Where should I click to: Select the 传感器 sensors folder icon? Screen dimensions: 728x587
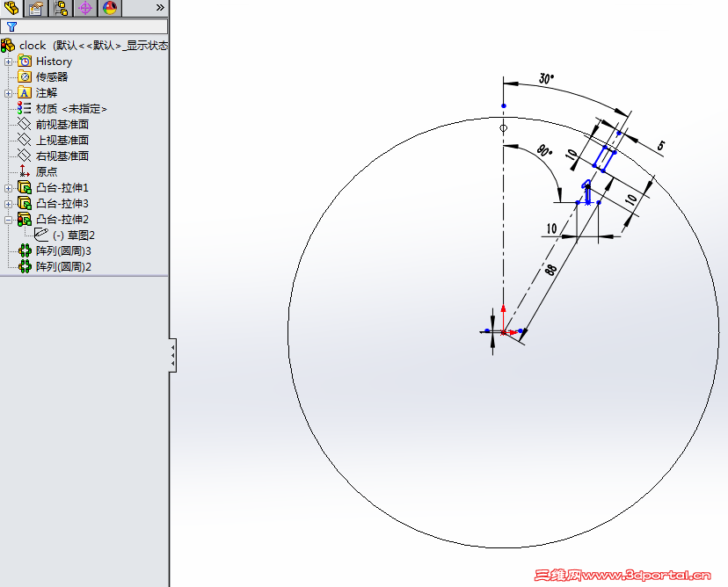point(25,77)
